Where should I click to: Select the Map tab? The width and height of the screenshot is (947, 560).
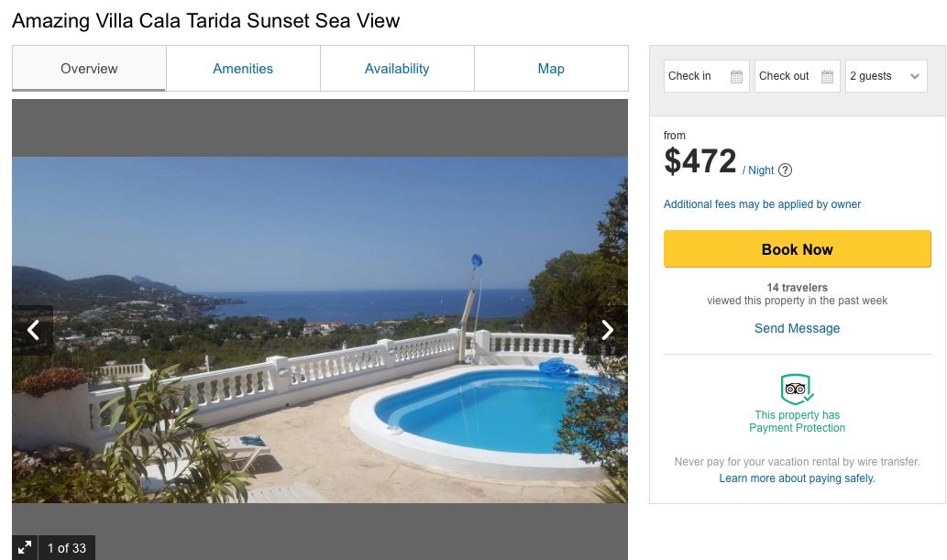coord(551,69)
